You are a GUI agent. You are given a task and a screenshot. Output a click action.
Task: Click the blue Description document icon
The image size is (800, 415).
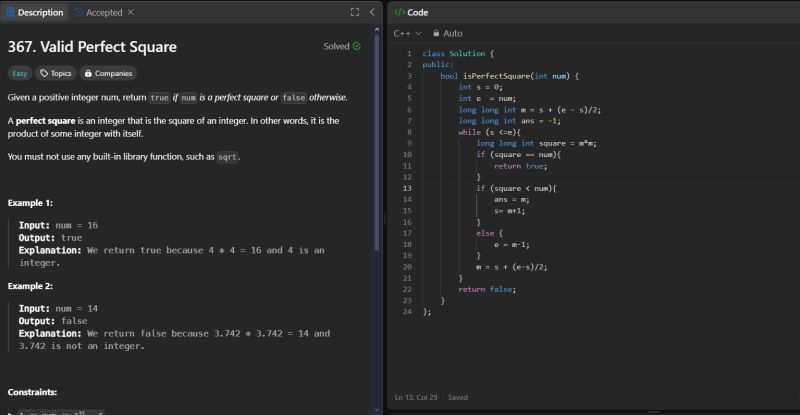tap(11, 12)
